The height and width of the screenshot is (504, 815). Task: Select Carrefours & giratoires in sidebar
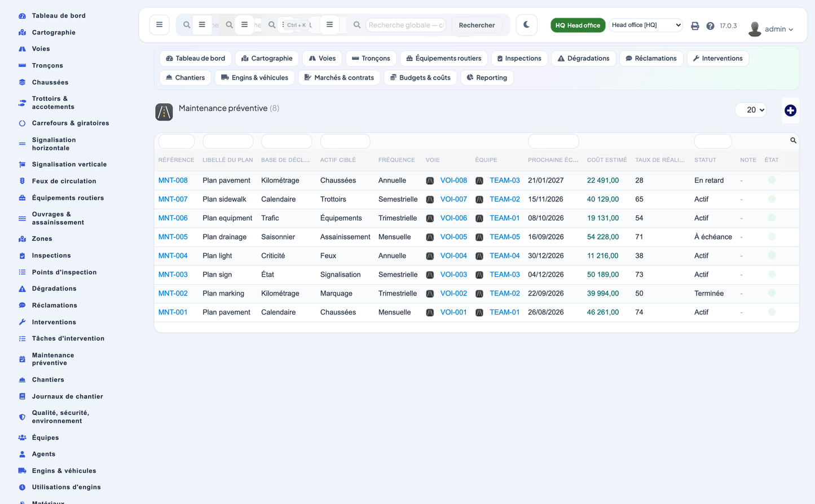[71, 123]
